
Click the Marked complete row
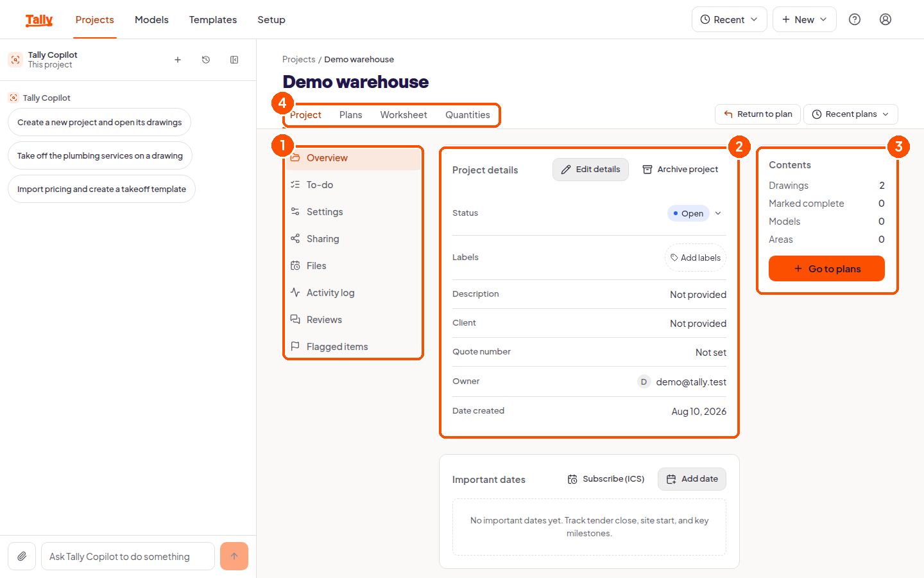tap(826, 204)
